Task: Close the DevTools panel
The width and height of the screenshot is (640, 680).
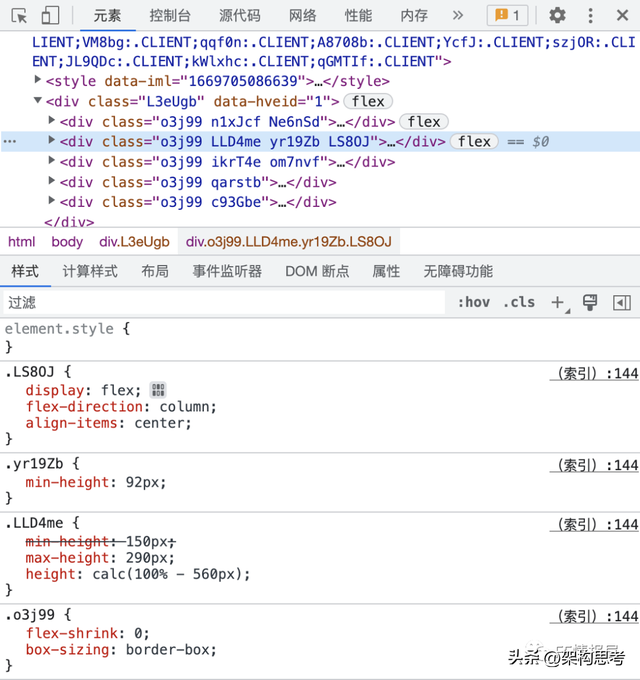Action: (622, 16)
